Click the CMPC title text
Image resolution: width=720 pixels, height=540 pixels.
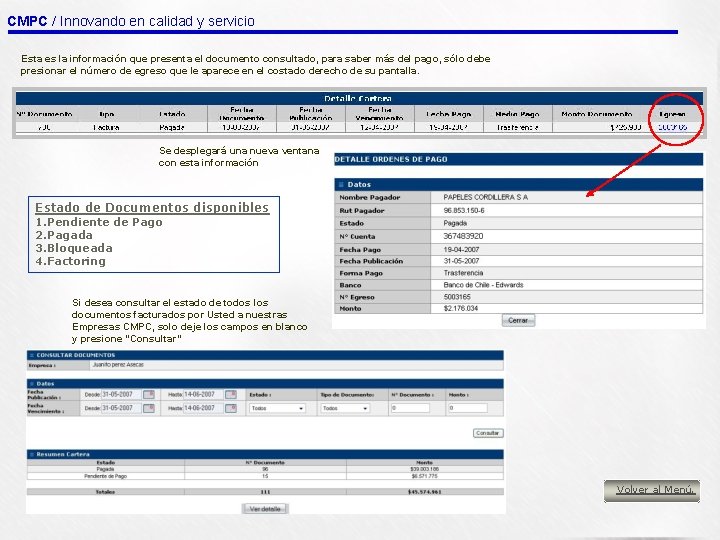27,21
